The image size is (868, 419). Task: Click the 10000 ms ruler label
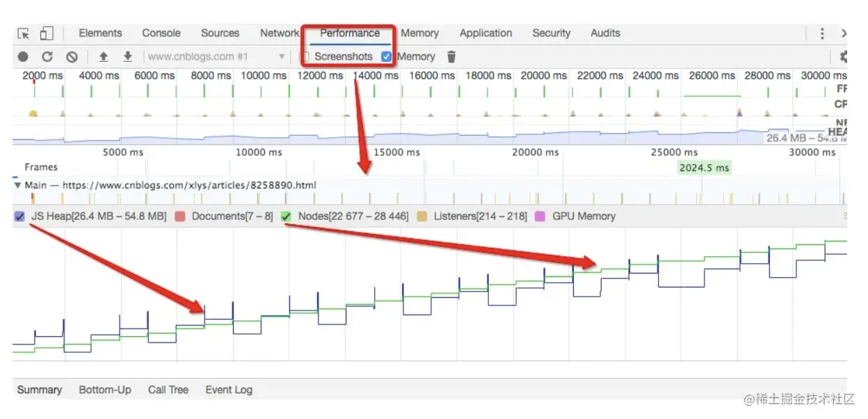pos(258,152)
